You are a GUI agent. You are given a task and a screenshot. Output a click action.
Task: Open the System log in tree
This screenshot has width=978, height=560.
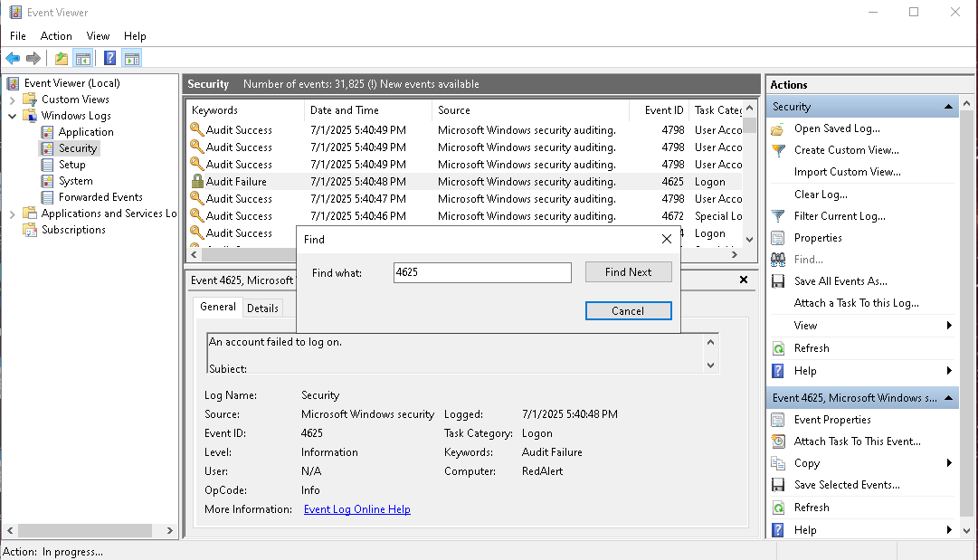(75, 181)
